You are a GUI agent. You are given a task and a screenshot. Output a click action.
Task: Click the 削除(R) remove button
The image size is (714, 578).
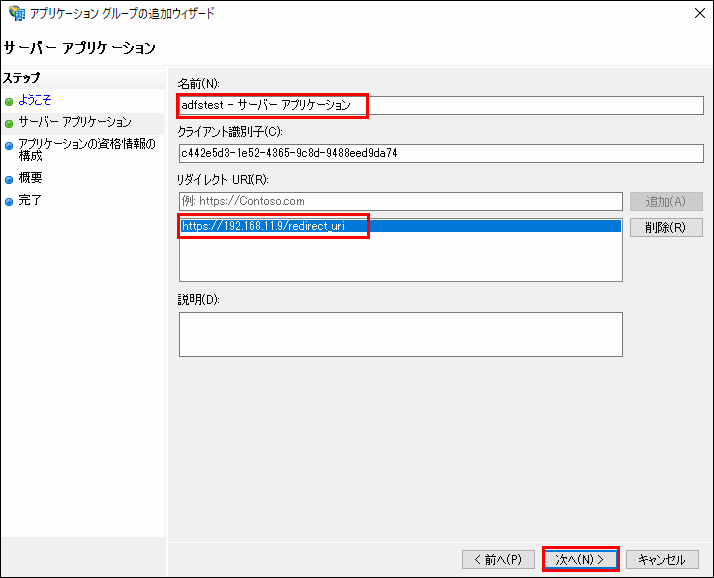[666, 227]
